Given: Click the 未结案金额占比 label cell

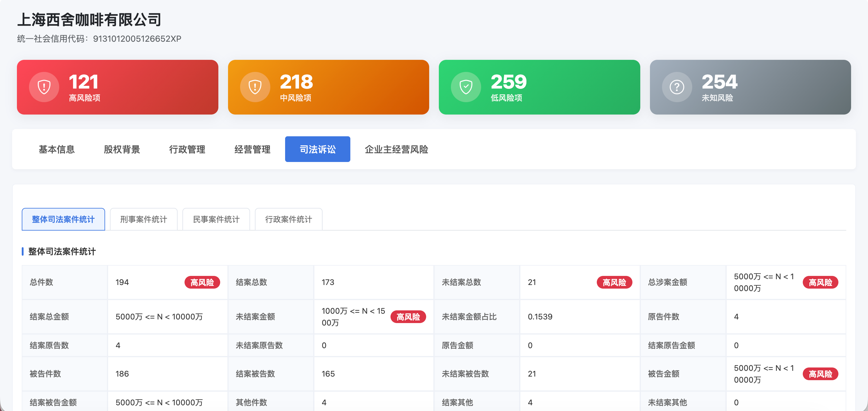Looking at the screenshot, I should click(477, 317).
